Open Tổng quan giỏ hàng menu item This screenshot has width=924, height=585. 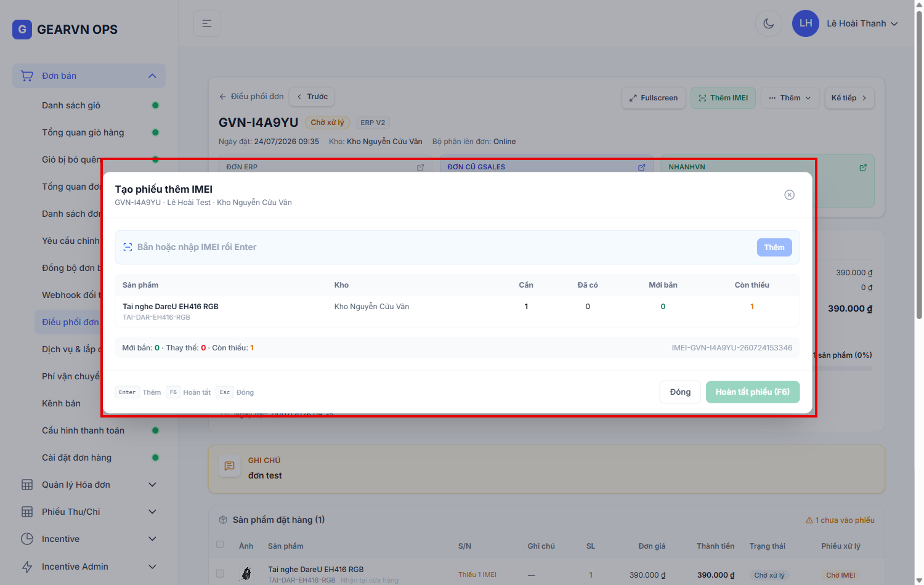83,132
